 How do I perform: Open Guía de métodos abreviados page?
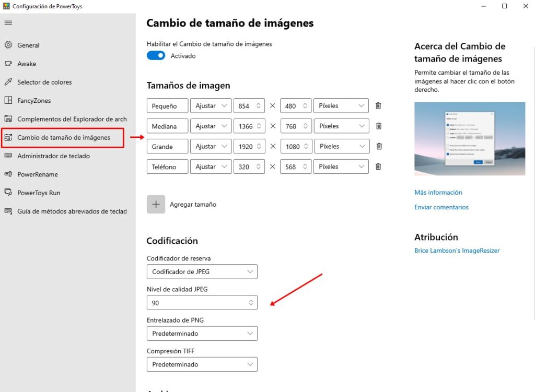click(x=72, y=211)
